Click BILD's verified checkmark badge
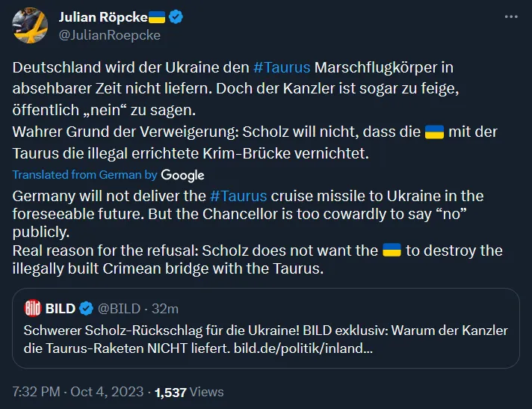This screenshot has width=532, height=409. pos(86,308)
